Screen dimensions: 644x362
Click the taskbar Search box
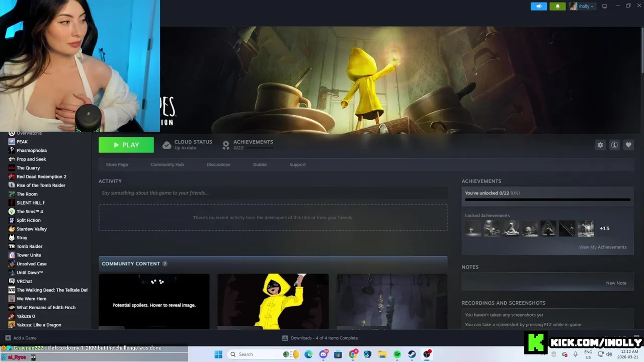tap(263, 354)
